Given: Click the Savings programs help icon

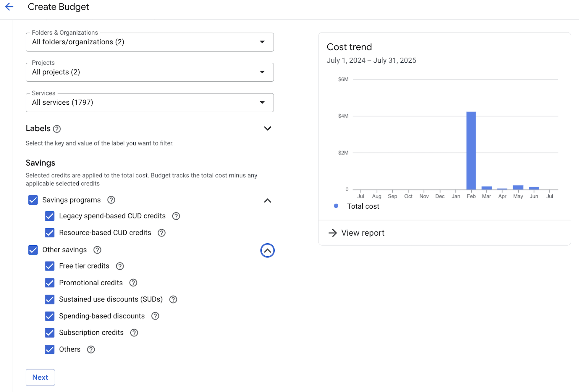Looking at the screenshot, I should coord(111,200).
